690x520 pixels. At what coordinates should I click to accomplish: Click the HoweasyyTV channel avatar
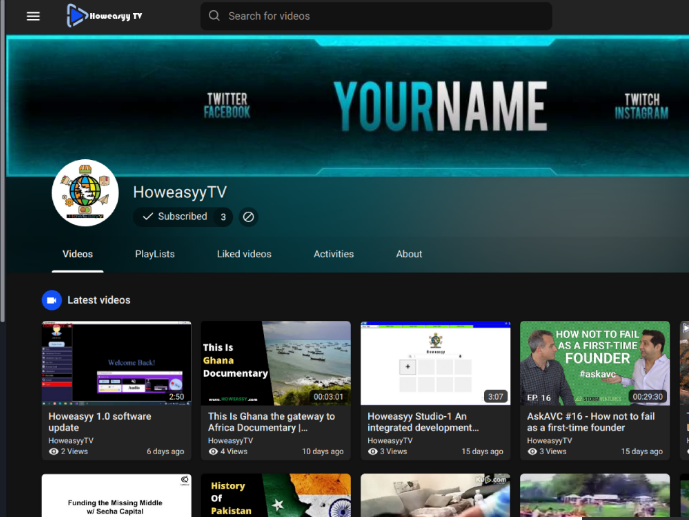pyautogui.click(x=85, y=193)
